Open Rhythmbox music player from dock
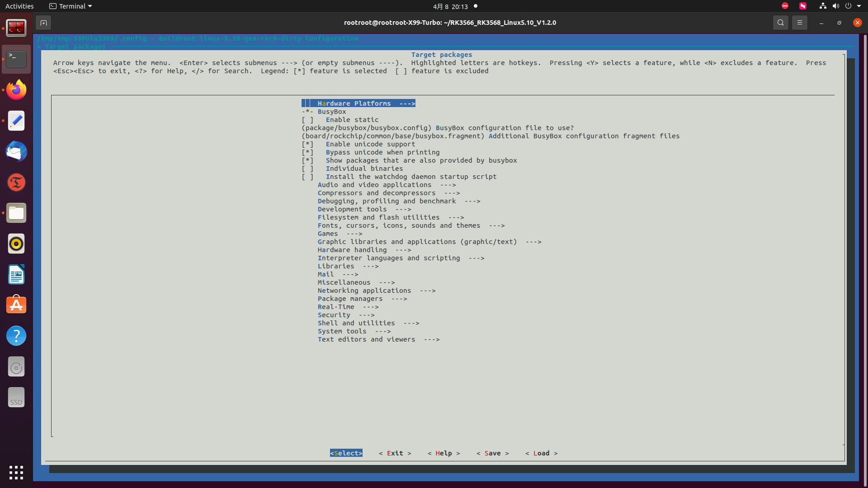Image resolution: width=868 pixels, height=488 pixels. (16, 244)
